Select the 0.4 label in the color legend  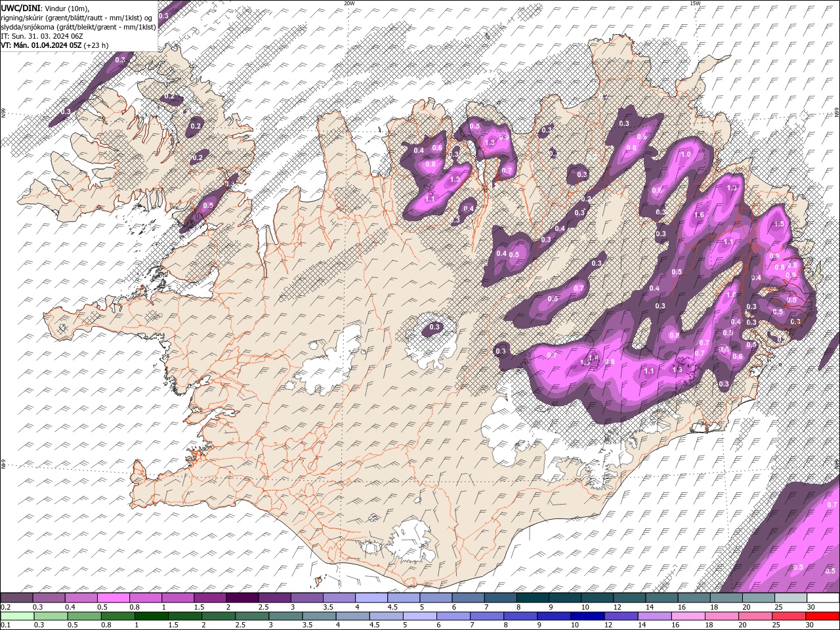(x=69, y=606)
